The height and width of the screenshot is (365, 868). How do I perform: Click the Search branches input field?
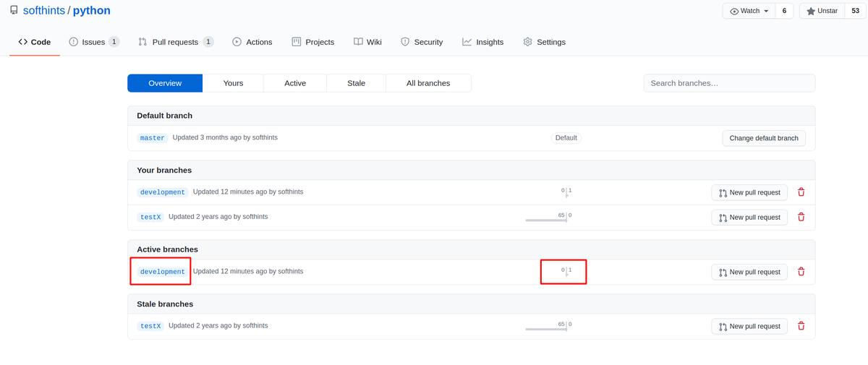[x=729, y=83]
